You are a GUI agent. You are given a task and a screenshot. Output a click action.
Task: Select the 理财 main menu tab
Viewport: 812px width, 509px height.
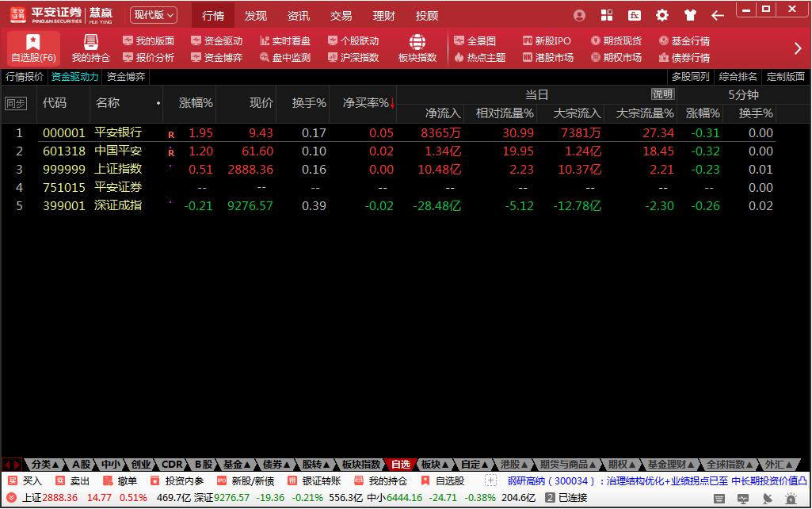pyautogui.click(x=383, y=16)
